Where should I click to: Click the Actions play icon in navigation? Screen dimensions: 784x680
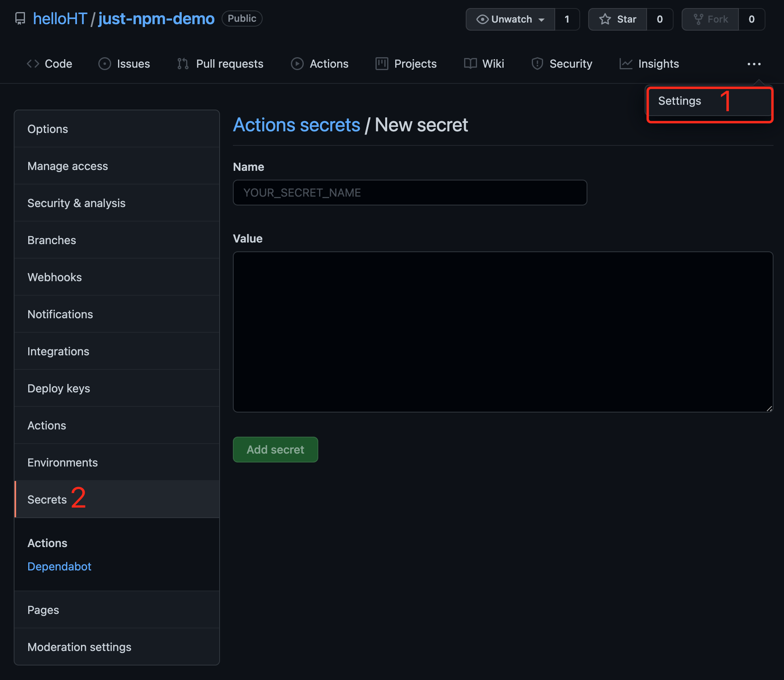tap(297, 64)
